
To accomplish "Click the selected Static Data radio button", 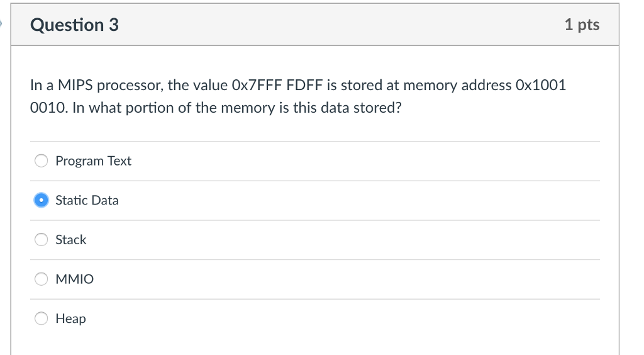I will pos(42,200).
